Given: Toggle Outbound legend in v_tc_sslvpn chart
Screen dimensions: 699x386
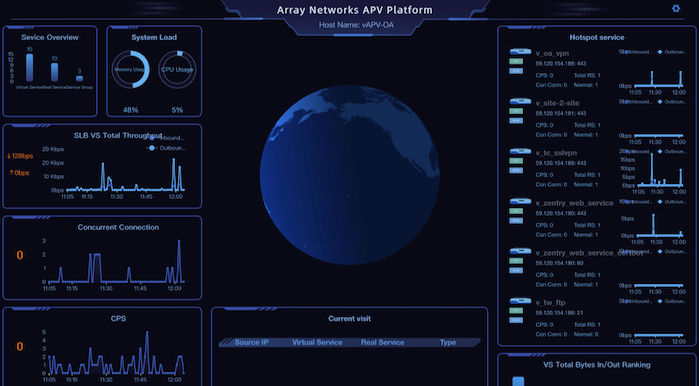Looking at the screenshot, I should pos(672,152).
